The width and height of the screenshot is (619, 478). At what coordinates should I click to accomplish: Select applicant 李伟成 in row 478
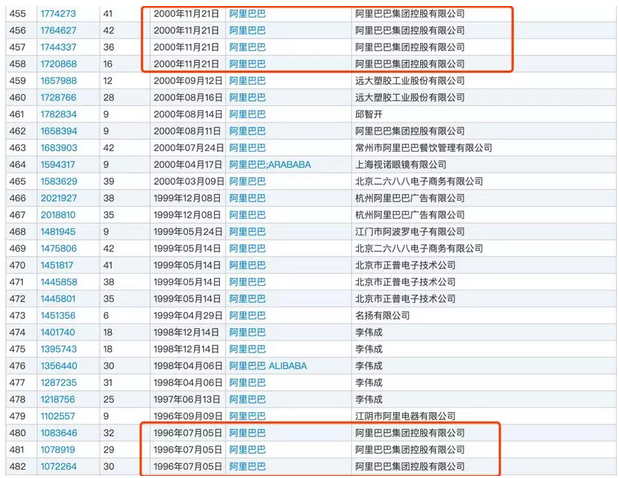(x=369, y=399)
